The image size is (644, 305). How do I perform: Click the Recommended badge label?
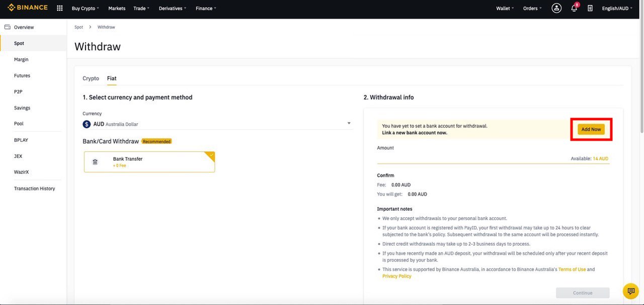point(156,142)
